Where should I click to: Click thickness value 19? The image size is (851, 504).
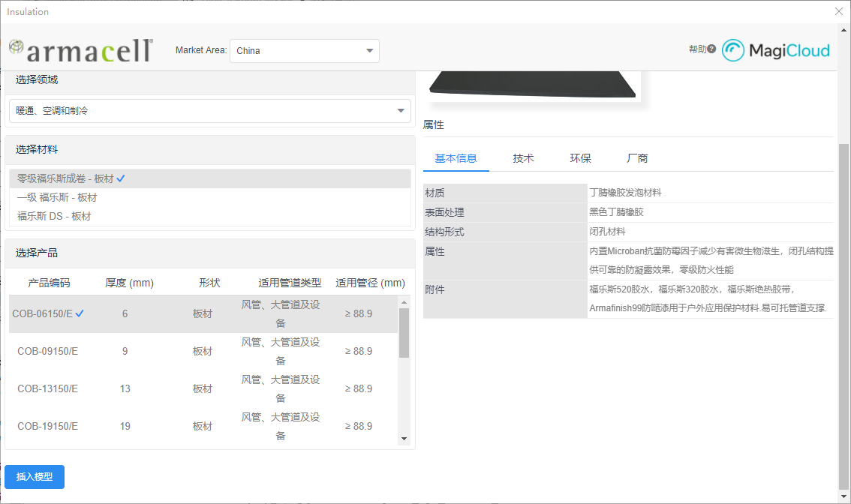pos(125,426)
